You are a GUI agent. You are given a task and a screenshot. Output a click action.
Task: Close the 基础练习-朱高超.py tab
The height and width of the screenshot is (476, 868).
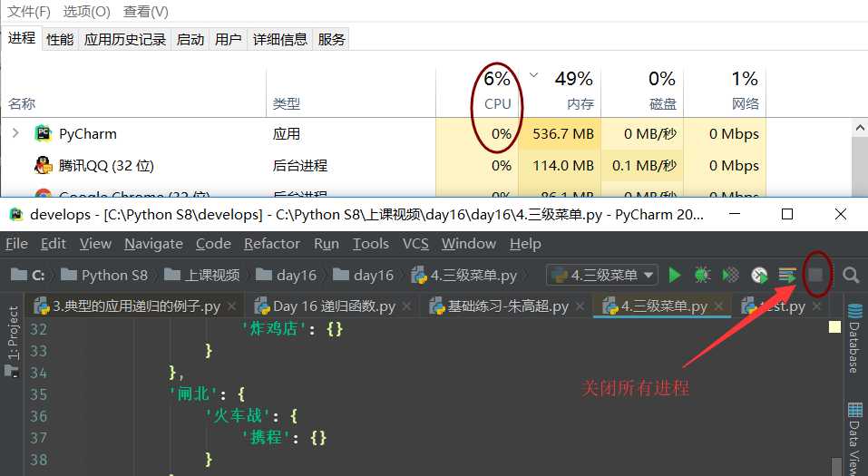click(x=580, y=306)
